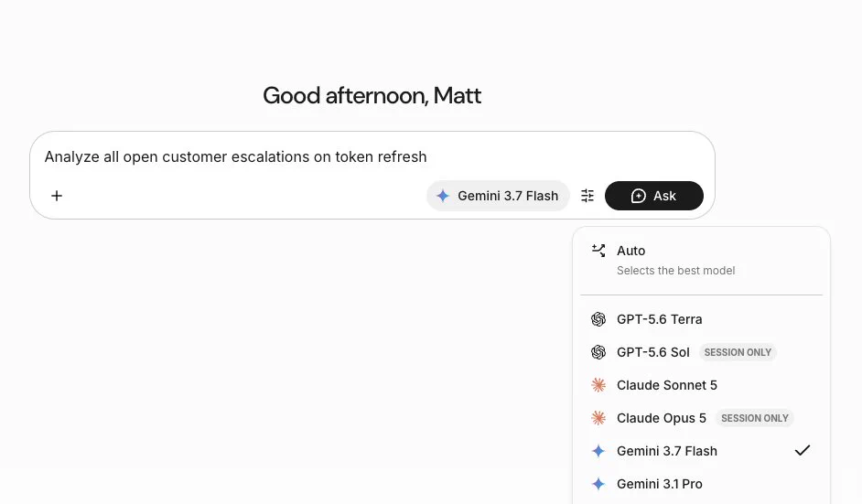Click the plus attachment icon

pyautogui.click(x=57, y=196)
